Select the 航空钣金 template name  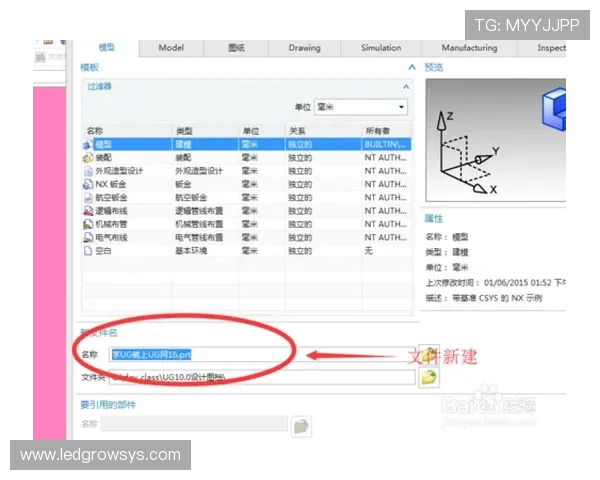click(111, 198)
